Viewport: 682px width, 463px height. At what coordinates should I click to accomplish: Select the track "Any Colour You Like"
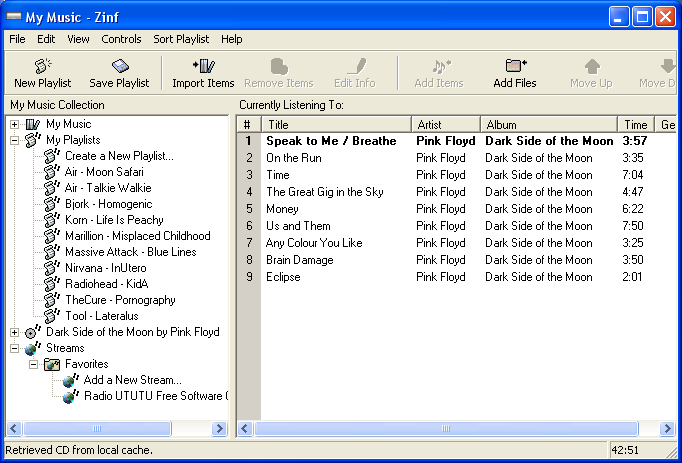[x=314, y=243]
